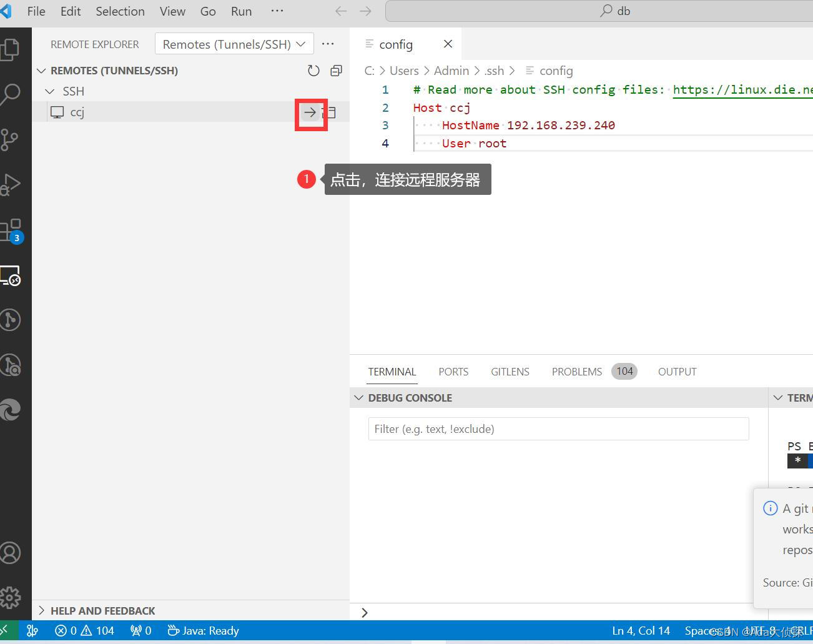Click Java: Ready status item

[204, 631]
